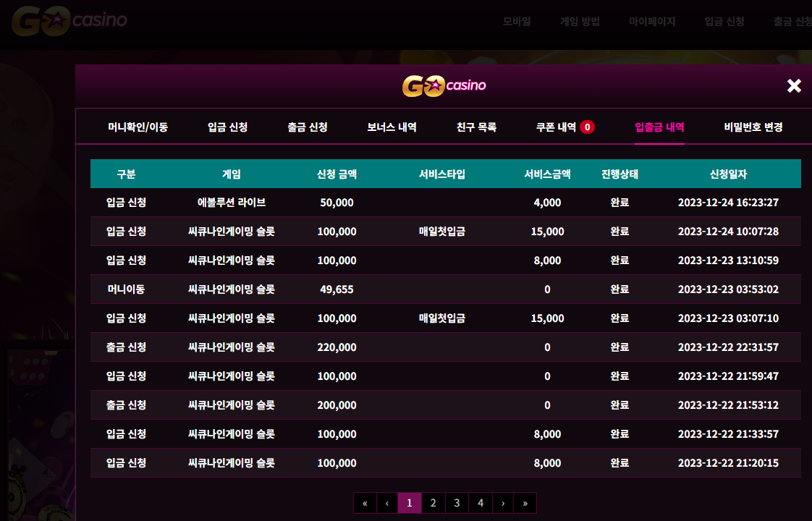Open the 친구 목록 tab

(x=476, y=127)
